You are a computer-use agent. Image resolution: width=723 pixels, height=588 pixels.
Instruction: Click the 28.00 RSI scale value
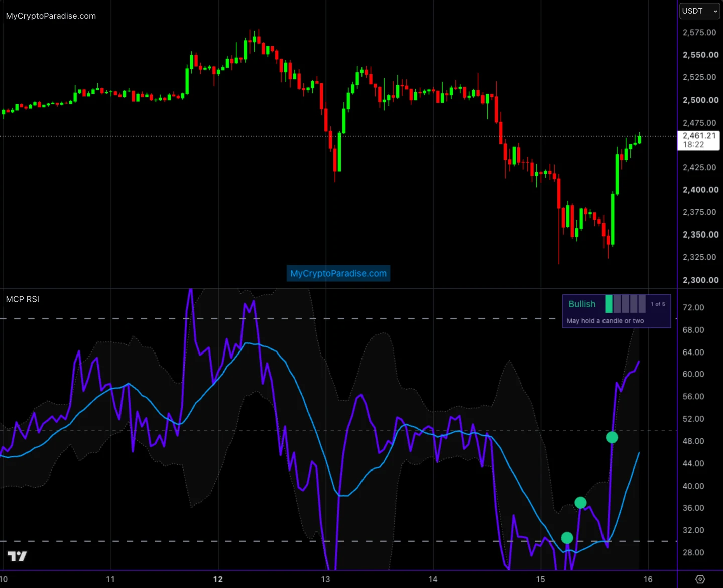coord(693,553)
